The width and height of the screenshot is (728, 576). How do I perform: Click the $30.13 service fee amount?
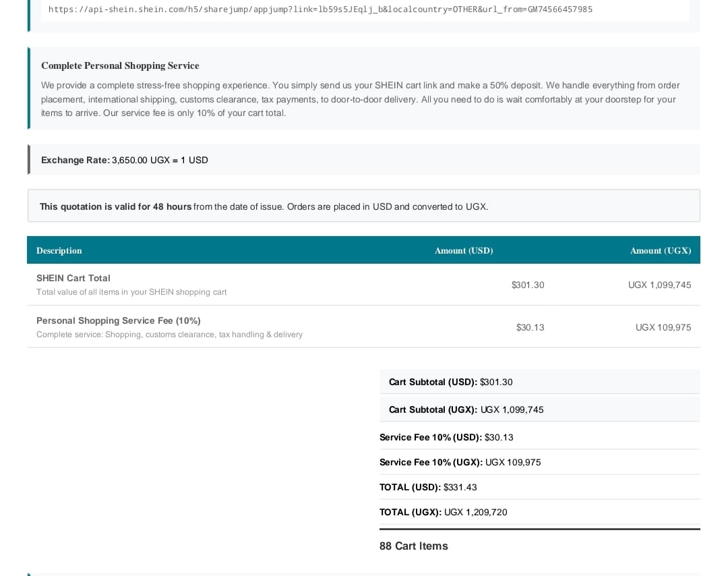click(530, 327)
